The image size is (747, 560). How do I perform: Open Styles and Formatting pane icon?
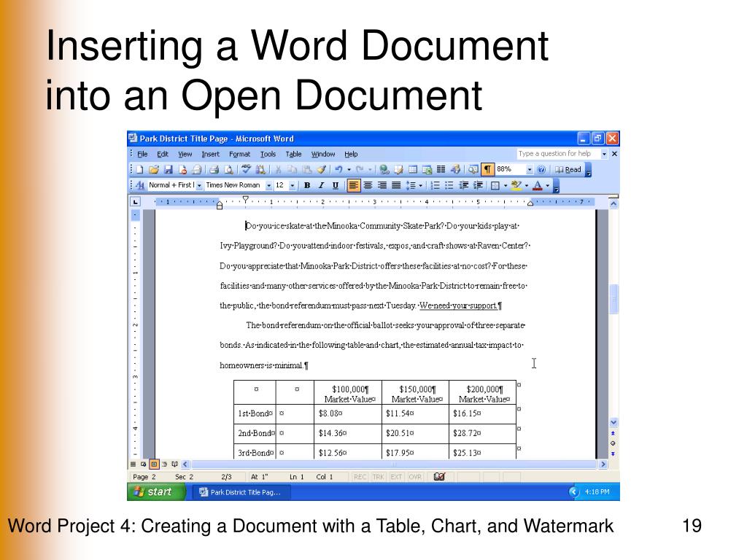click(139, 185)
